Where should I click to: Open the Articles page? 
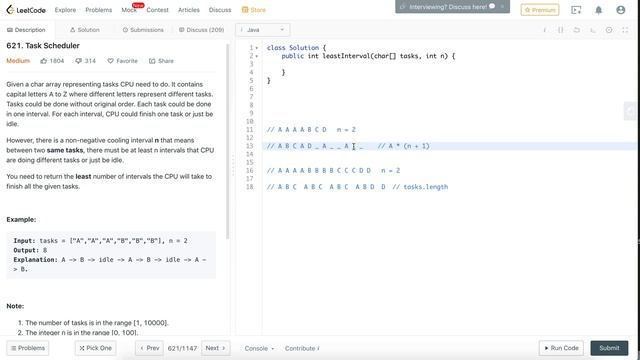(x=189, y=10)
